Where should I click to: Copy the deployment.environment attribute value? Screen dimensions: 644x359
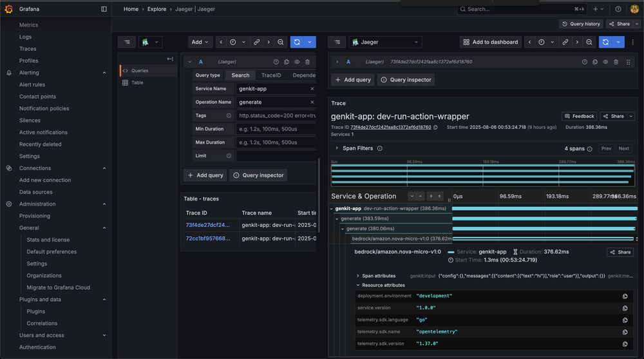pos(625,296)
